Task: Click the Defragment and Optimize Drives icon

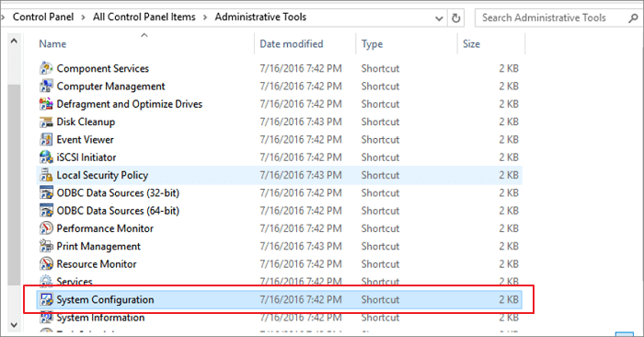Action: coord(46,104)
